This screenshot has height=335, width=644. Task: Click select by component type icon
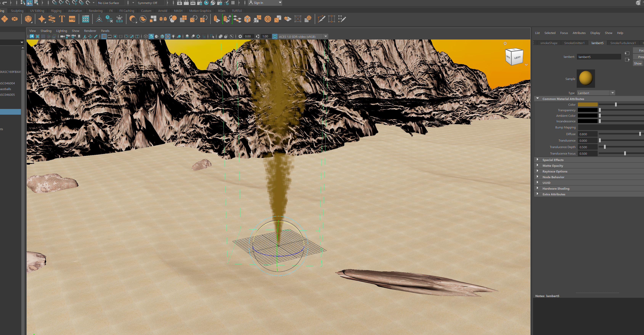[36, 3]
